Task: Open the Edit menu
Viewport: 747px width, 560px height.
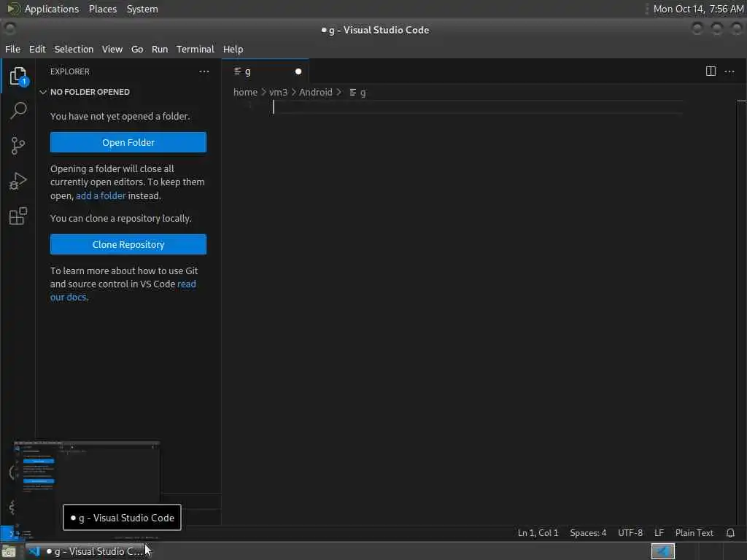Action: (37, 49)
